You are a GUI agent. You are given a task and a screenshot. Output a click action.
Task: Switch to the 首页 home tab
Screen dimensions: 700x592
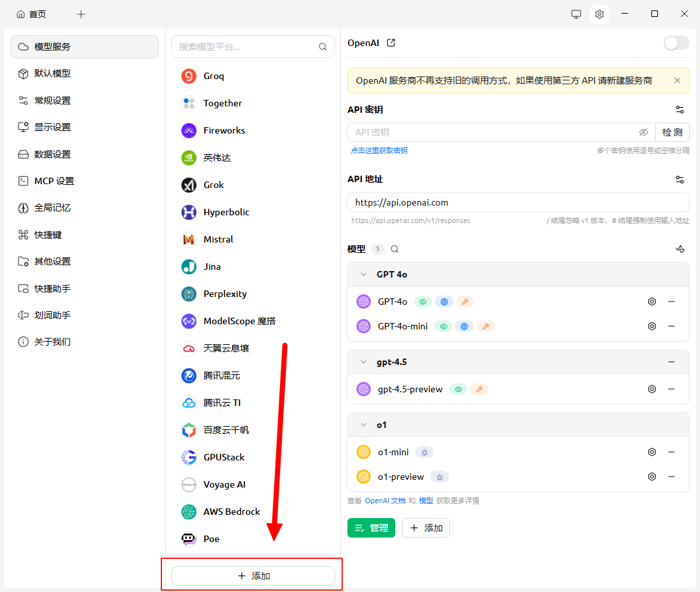(31, 14)
